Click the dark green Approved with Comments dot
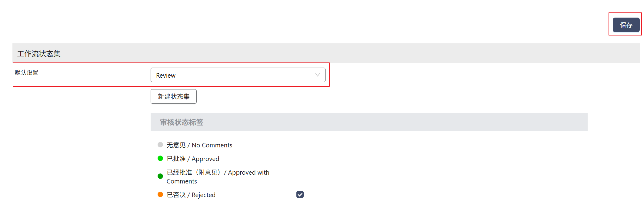The width and height of the screenshot is (644, 215). tap(160, 176)
